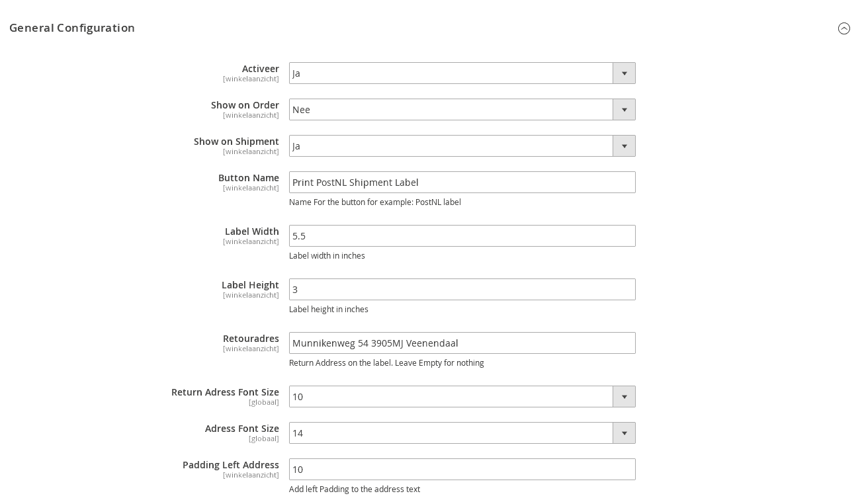Viewport: 862px width, 504px height.
Task: Focus the Retouradres address field
Action: [462, 343]
